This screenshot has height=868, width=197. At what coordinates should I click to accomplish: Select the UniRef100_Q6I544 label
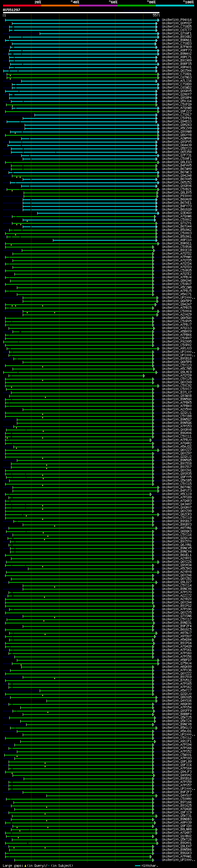tap(177, 71)
